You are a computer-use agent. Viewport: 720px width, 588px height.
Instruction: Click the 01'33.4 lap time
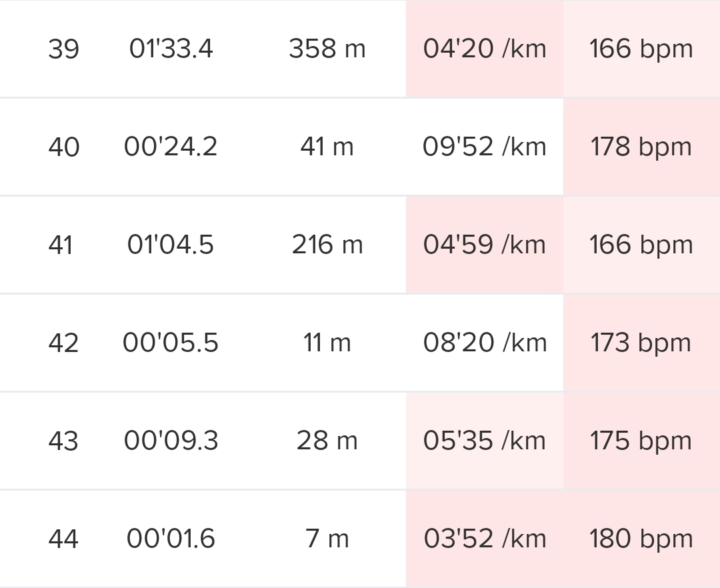(x=171, y=49)
